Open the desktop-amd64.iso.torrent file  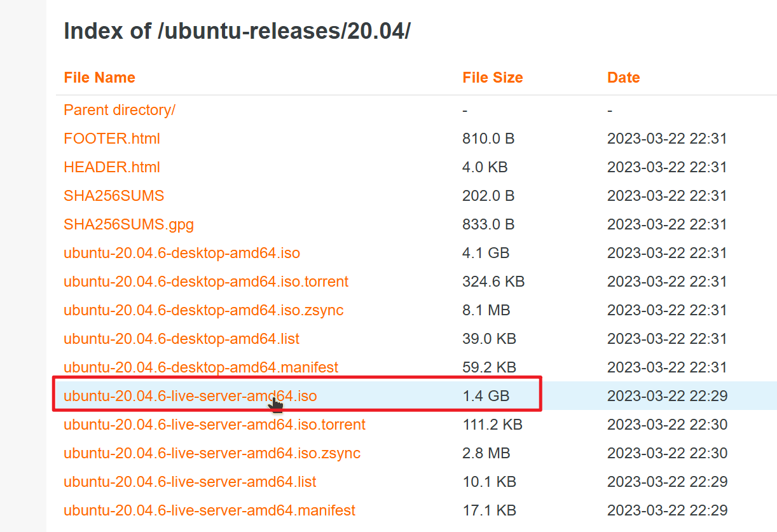(205, 282)
